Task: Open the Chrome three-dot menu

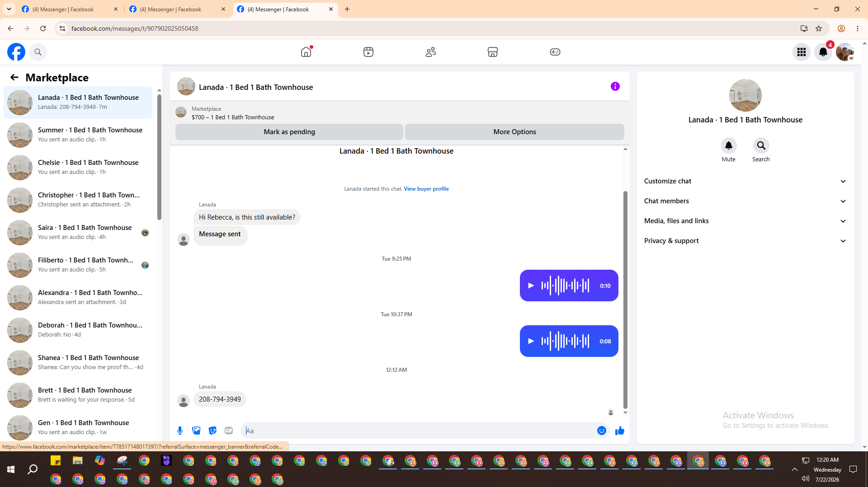Action: click(858, 28)
